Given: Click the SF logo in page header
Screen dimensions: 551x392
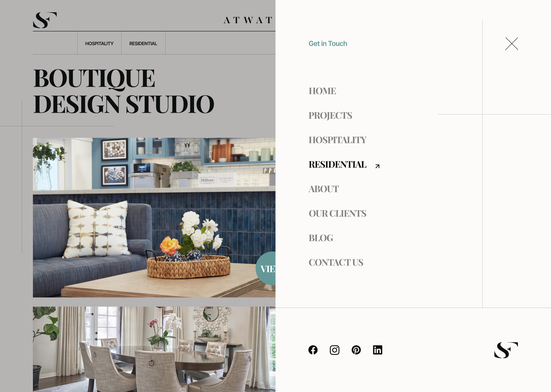Looking at the screenshot, I should (x=45, y=20).
